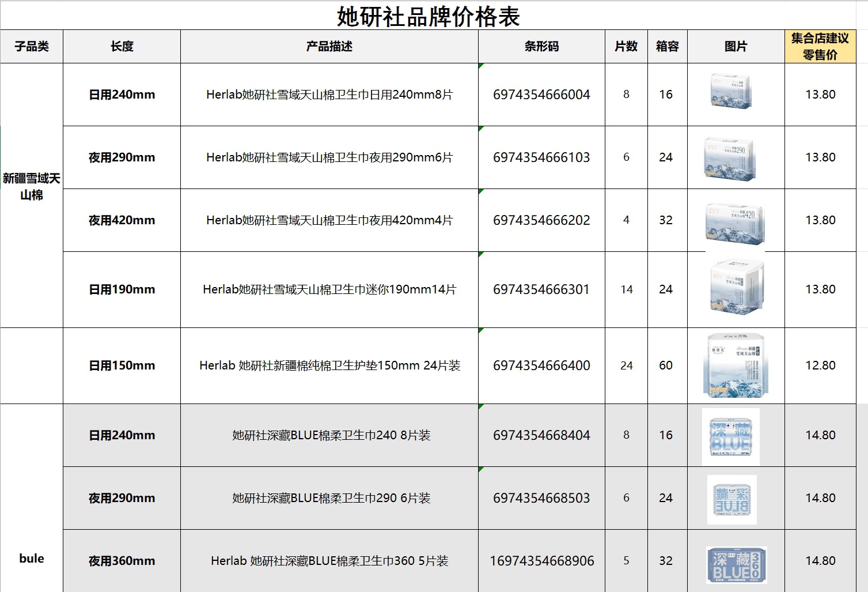Open product image for barcode 6974354668404
Image resolution: width=868 pixels, height=592 pixels.
[x=731, y=437]
